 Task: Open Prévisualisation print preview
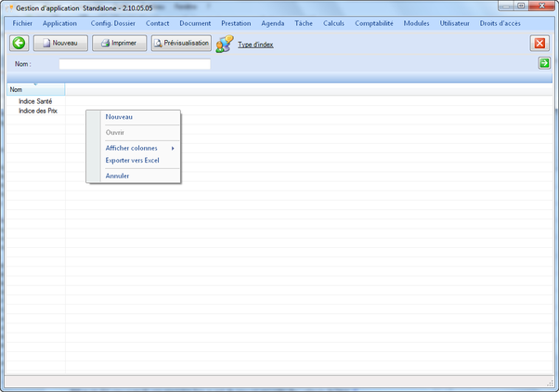181,43
